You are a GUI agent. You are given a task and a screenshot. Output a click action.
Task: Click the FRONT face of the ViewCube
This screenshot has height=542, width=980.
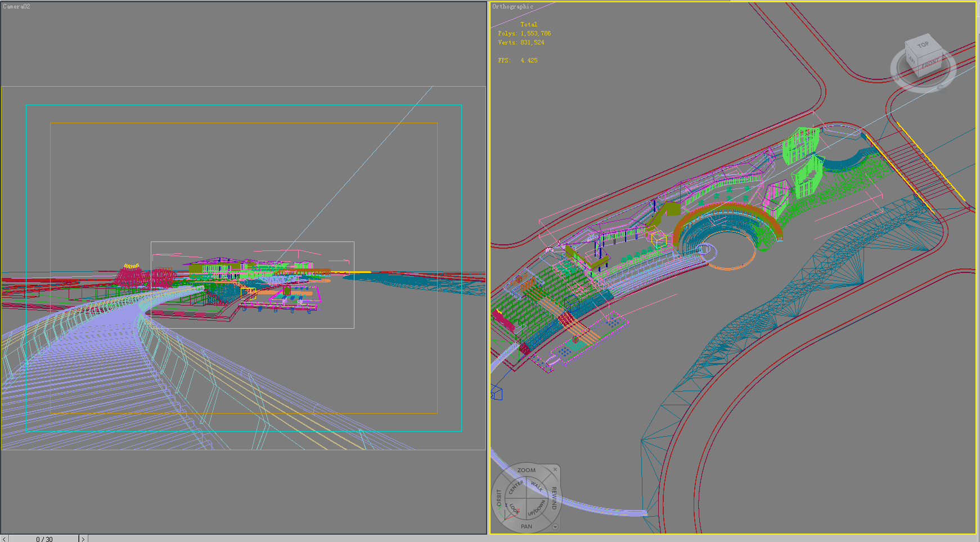[x=930, y=64]
